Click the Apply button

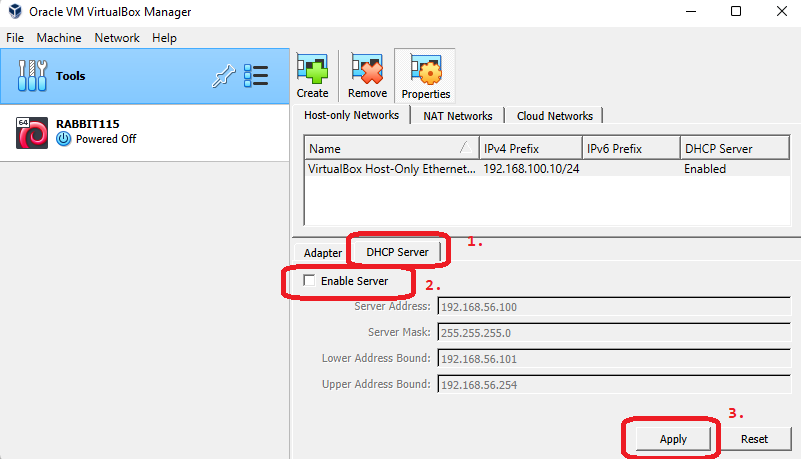[x=673, y=439]
